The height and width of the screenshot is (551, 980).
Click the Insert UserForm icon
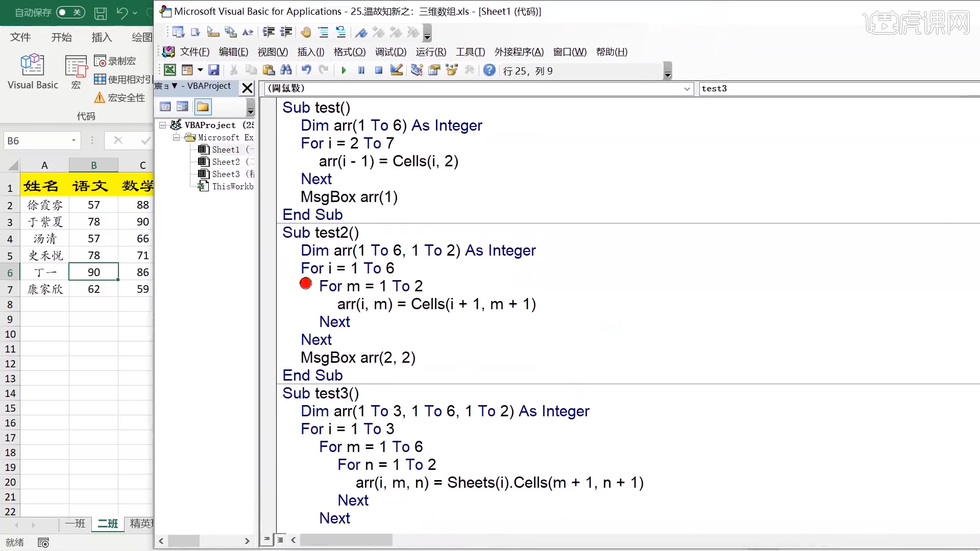point(187,70)
